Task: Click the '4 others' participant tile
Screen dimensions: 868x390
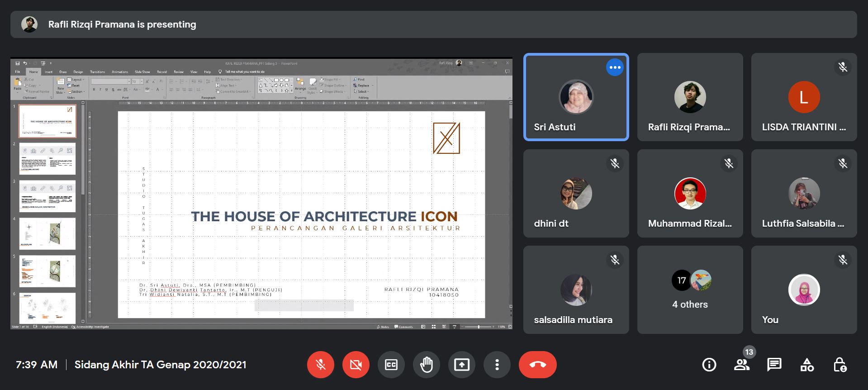Action: [690, 290]
